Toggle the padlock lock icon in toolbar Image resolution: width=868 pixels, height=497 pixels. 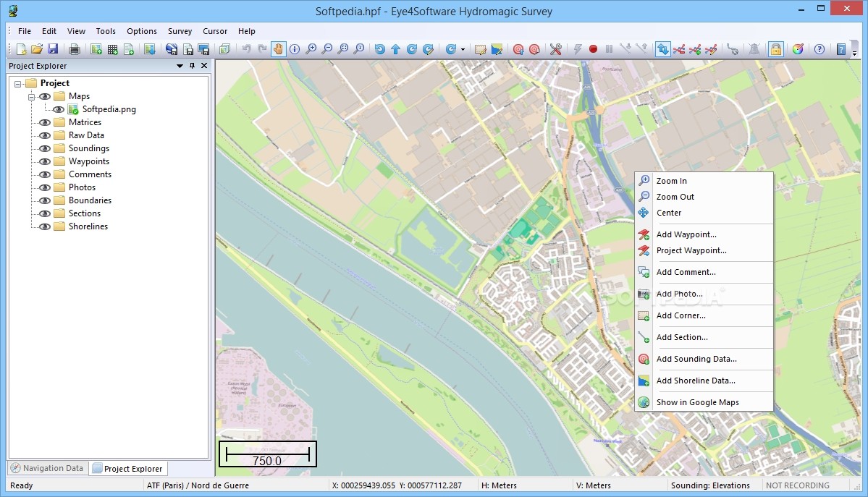click(776, 49)
